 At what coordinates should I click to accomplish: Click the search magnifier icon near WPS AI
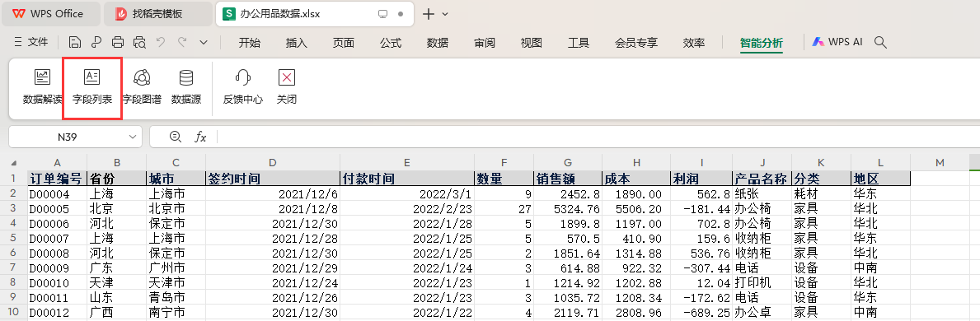(x=880, y=43)
